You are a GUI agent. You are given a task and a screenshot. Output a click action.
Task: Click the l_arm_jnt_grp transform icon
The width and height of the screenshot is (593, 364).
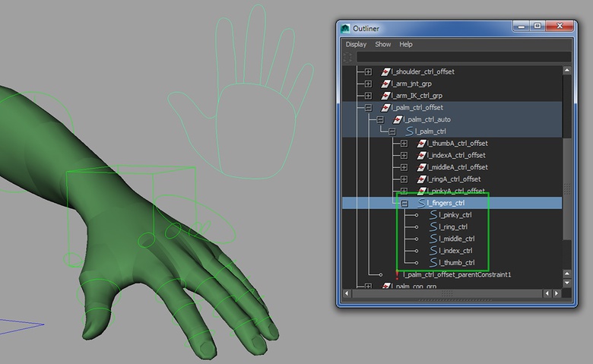coord(385,84)
